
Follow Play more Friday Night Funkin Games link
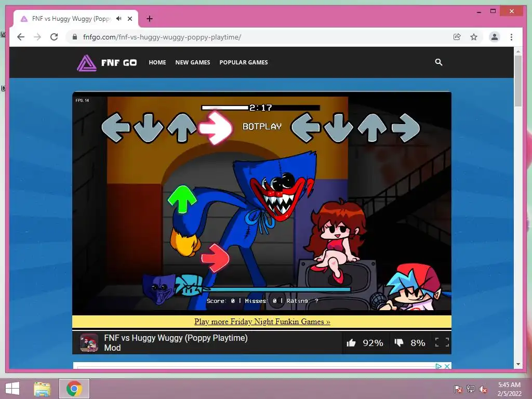tap(262, 321)
